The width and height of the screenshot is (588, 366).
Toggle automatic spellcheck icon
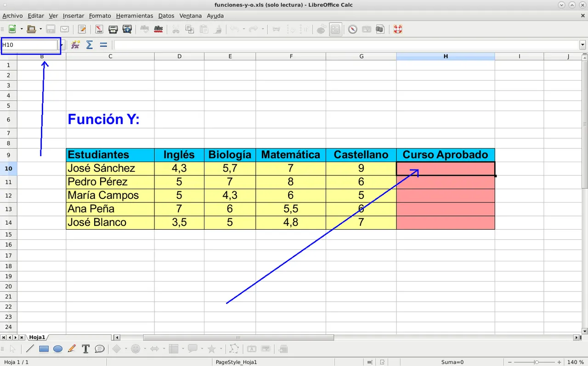158,29
